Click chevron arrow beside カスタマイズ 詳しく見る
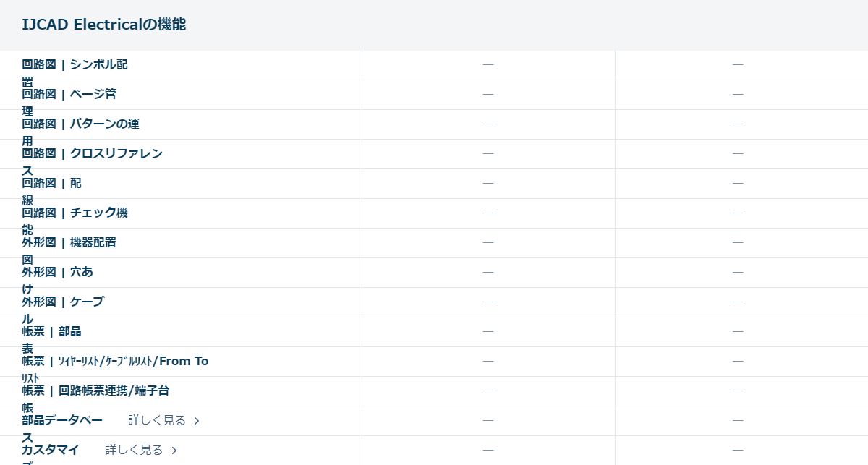The width and height of the screenshot is (868, 465). [174, 451]
